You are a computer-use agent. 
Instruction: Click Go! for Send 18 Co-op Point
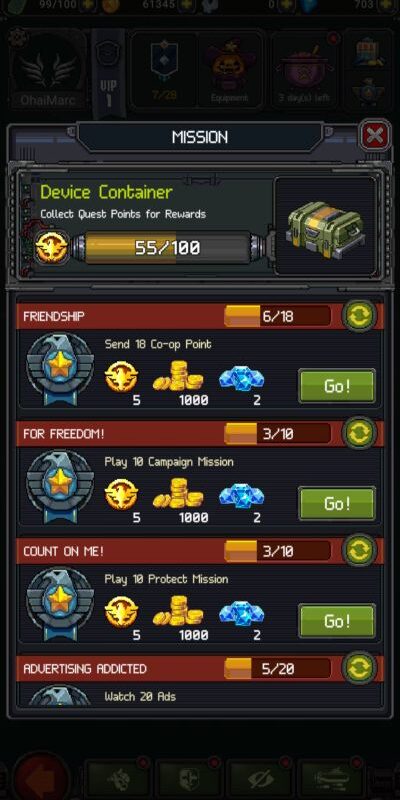coord(337,386)
